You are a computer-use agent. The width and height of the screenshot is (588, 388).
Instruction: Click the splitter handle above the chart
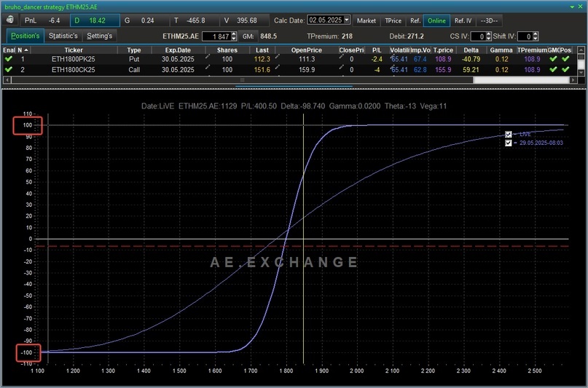point(294,86)
